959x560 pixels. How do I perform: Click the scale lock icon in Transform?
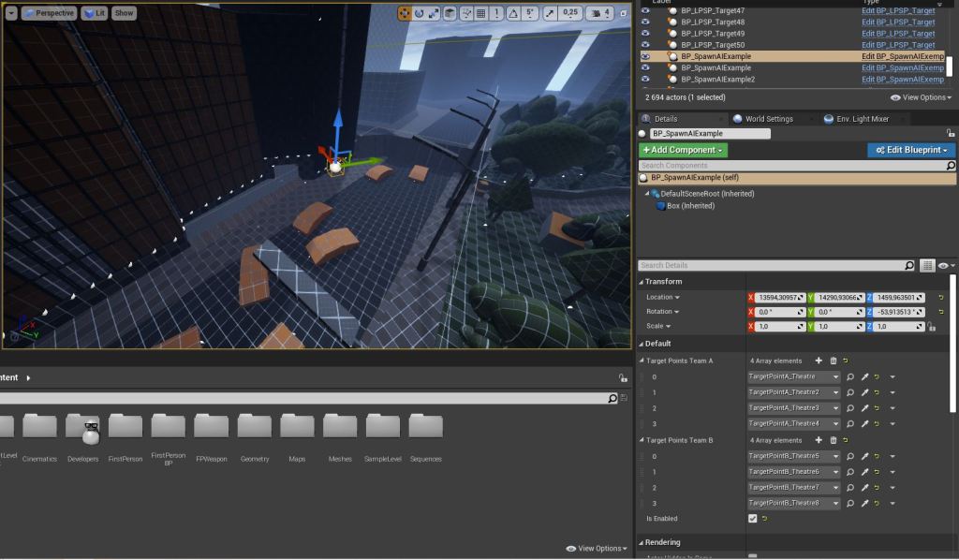[x=931, y=327]
